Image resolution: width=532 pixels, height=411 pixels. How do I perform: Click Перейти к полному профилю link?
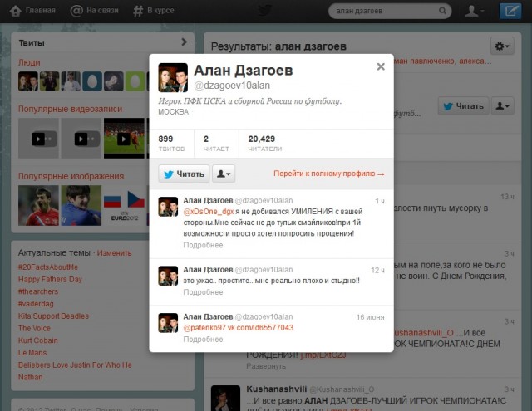(329, 174)
